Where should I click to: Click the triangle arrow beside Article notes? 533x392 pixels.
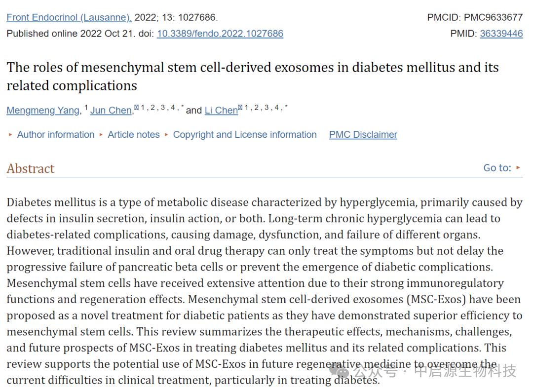[101, 135]
